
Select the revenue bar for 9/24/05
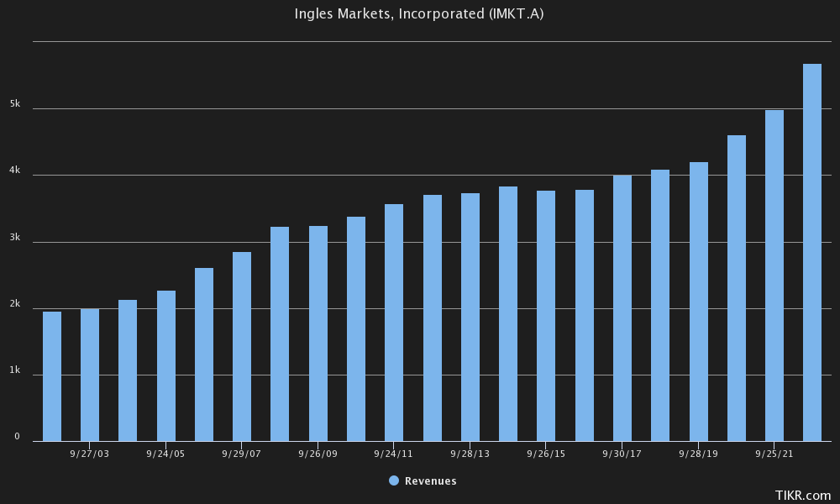click(166, 365)
